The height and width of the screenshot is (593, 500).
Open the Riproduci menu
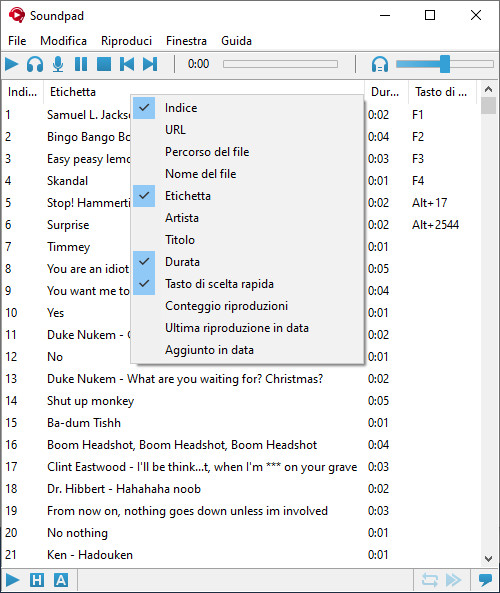[126, 41]
